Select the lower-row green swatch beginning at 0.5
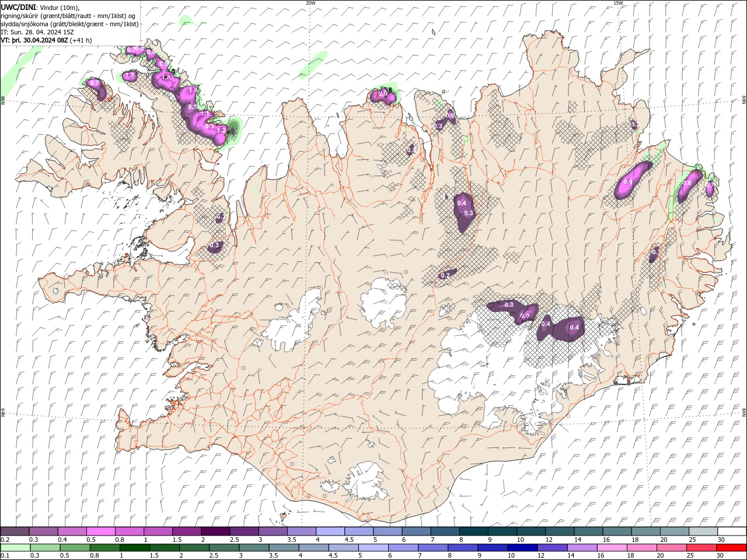This screenshot has height=560, width=747. click(x=75, y=547)
